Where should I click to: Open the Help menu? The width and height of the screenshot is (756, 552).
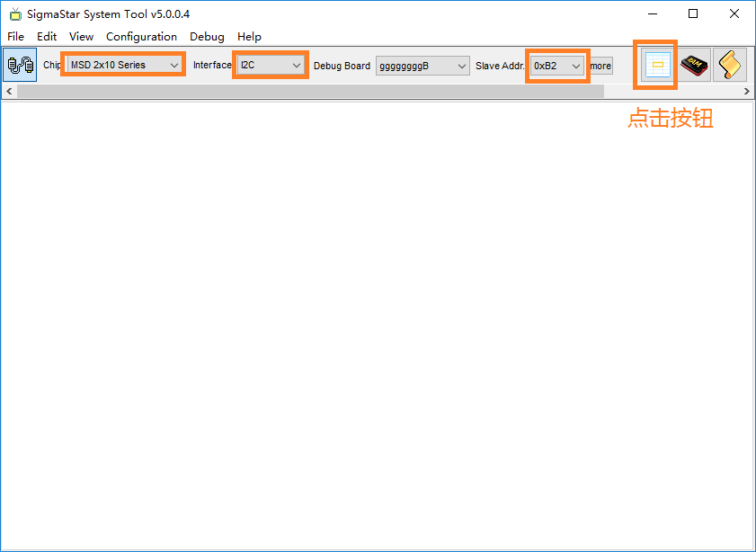pyautogui.click(x=249, y=37)
